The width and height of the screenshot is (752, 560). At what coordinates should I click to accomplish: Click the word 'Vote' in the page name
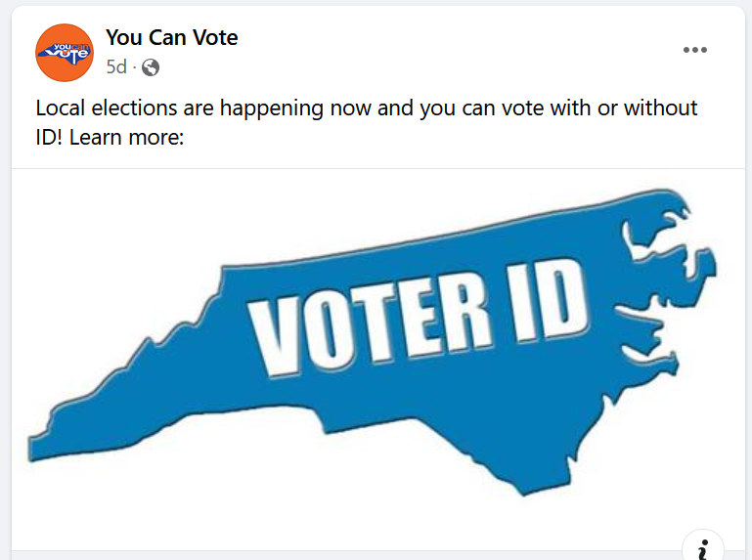(215, 38)
